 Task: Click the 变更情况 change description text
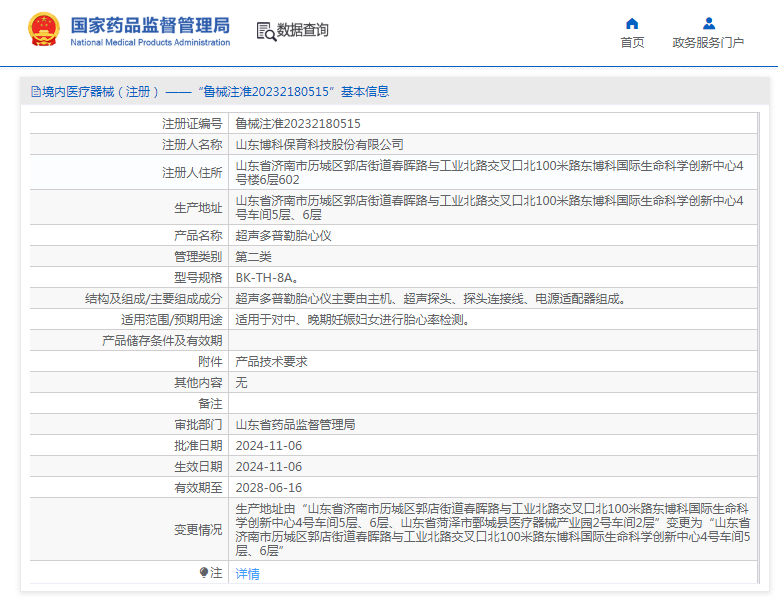click(493, 530)
